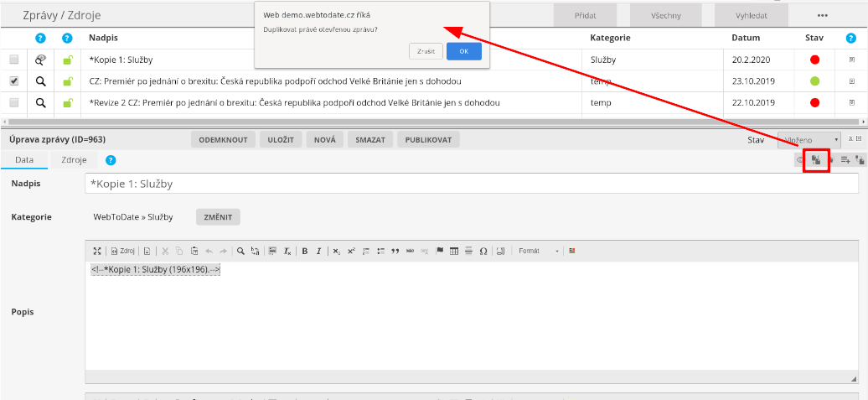Uncheck the CZ: Premiér row checkbox

[14, 81]
